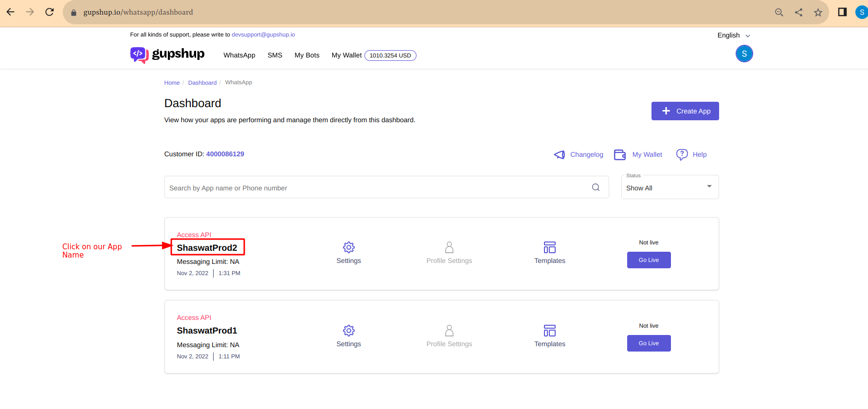Screen dimensions: 868x409
Task: Reload the page with refresh icon
Action: click(50, 12)
